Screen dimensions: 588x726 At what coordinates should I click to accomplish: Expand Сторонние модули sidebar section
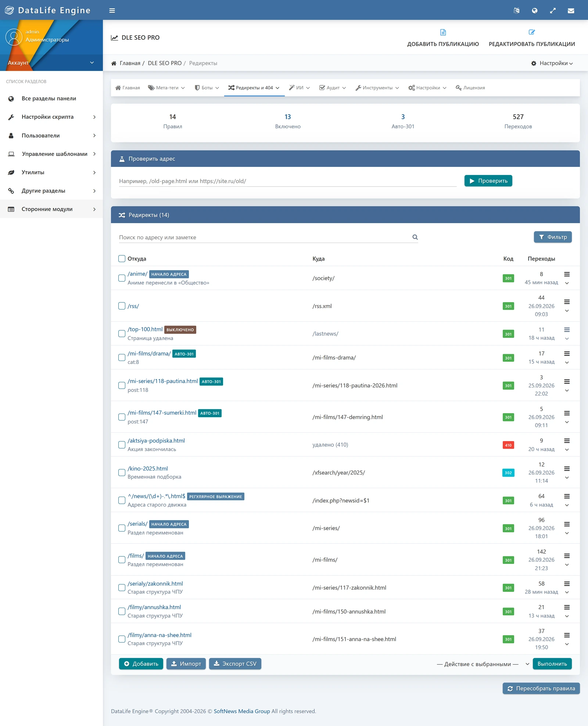click(51, 209)
